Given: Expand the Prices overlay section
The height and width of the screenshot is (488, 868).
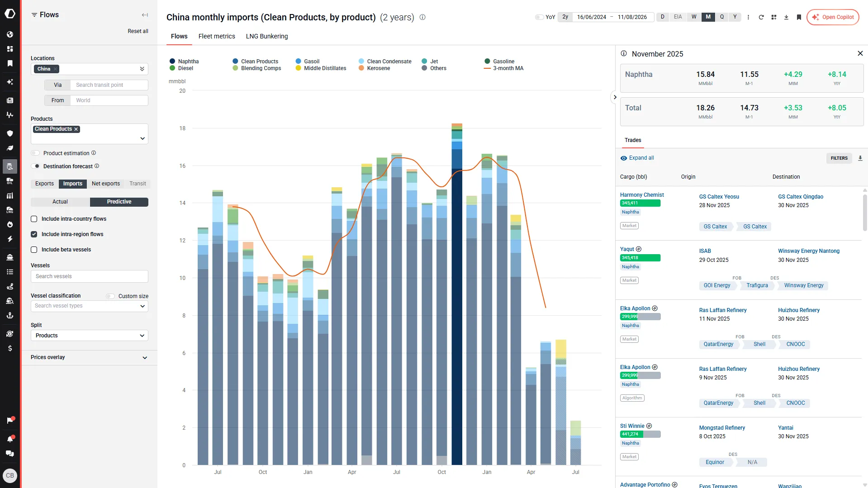Looking at the screenshot, I should pyautogui.click(x=90, y=357).
